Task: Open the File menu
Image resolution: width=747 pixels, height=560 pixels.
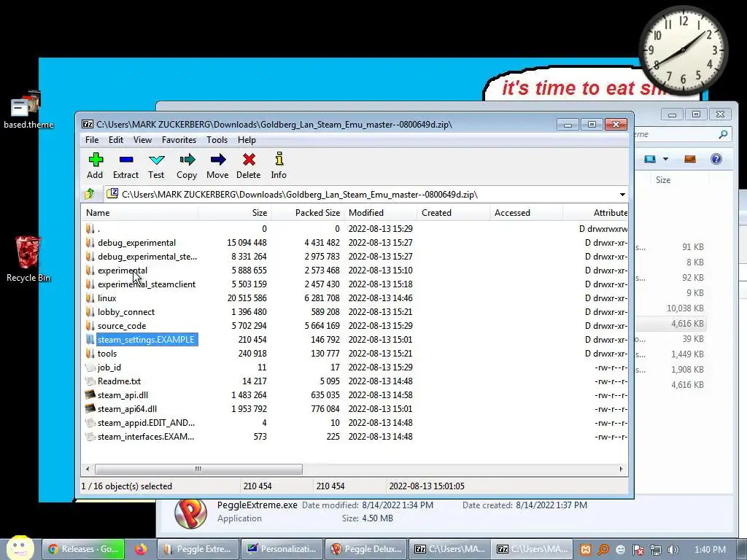Action: [x=92, y=139]
